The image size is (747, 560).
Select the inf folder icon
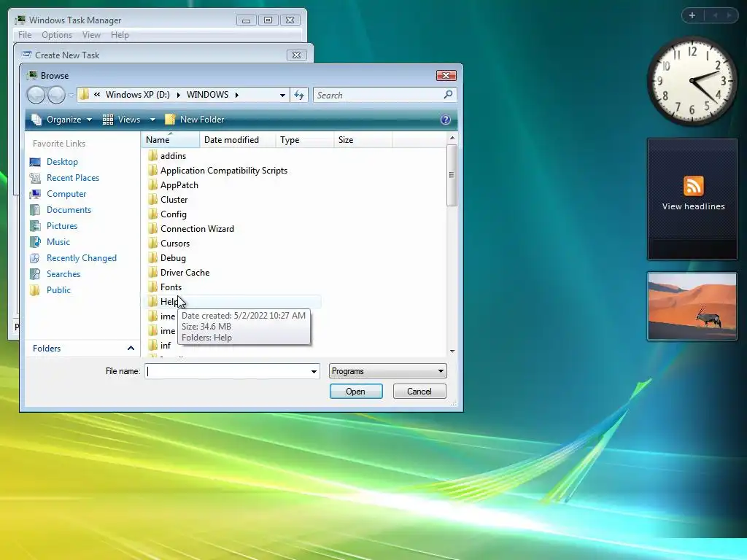152,345
